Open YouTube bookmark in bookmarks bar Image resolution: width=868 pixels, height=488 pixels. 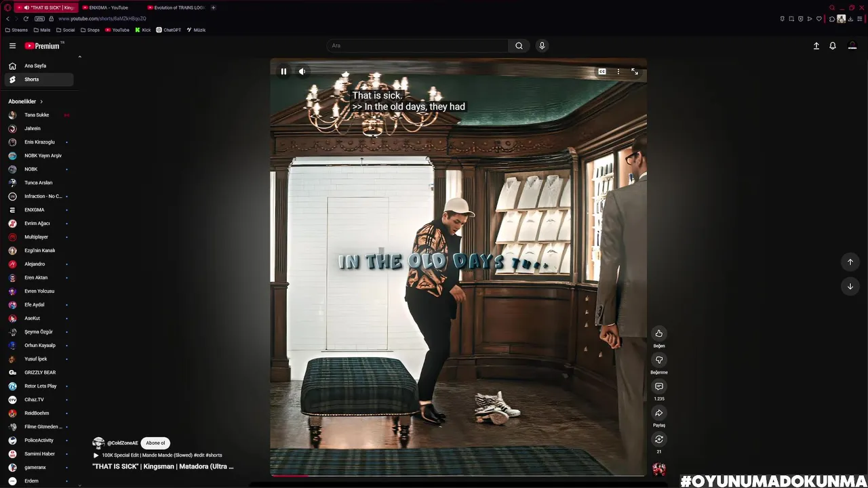coord(117,30)
